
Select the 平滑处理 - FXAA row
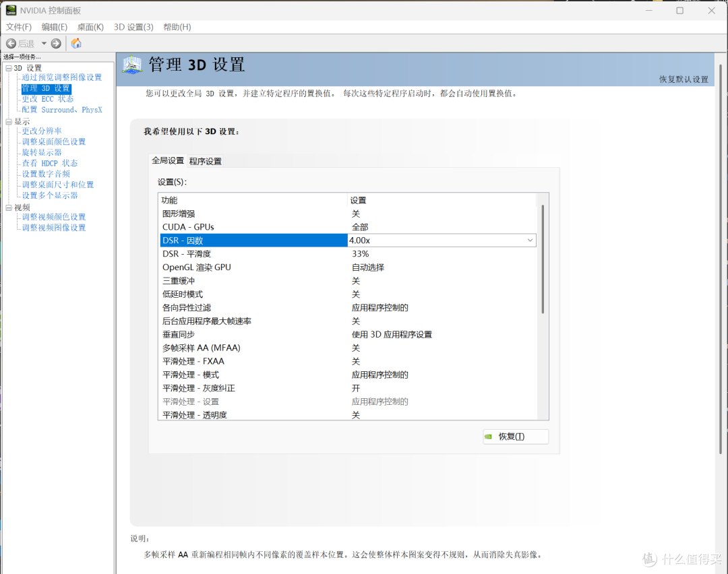[347, 362]
